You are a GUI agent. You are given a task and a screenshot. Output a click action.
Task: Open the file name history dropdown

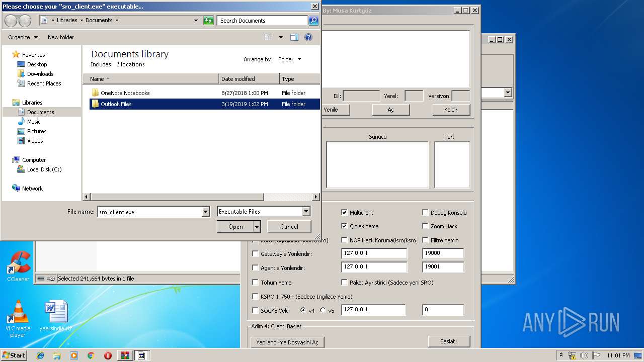click(205, 212)
